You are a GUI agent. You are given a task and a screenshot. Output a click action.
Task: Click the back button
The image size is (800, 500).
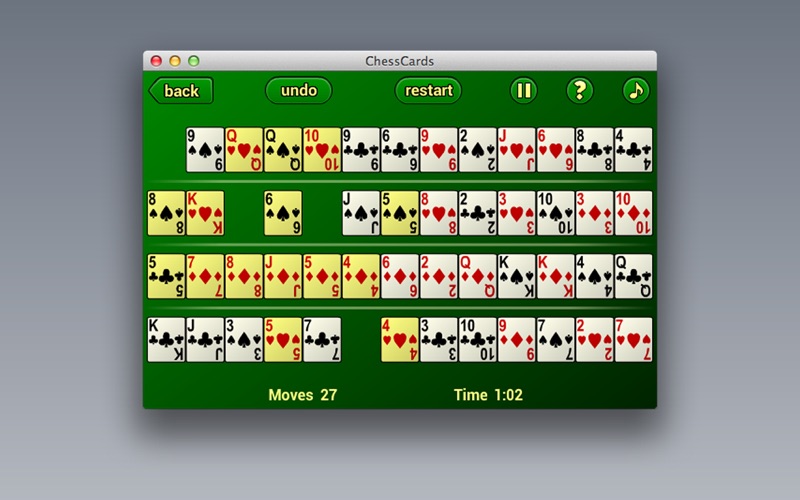click(x=181, y=91)
